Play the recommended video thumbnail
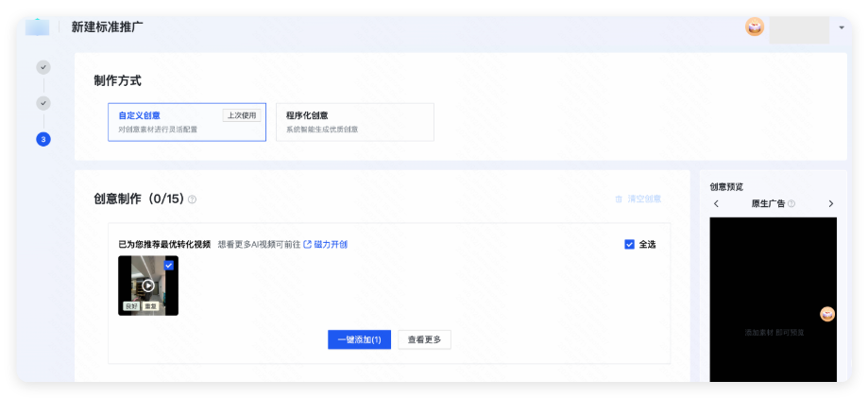 (147, 286)
